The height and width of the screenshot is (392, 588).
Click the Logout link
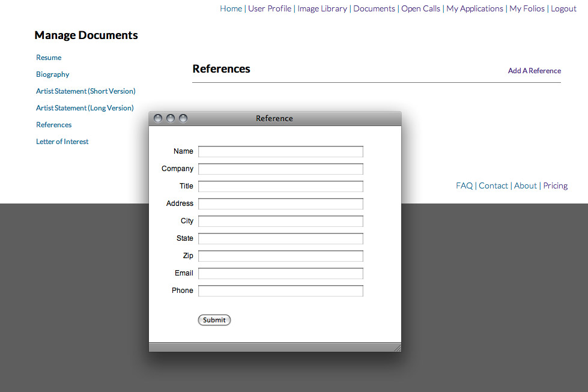point(563,8)
